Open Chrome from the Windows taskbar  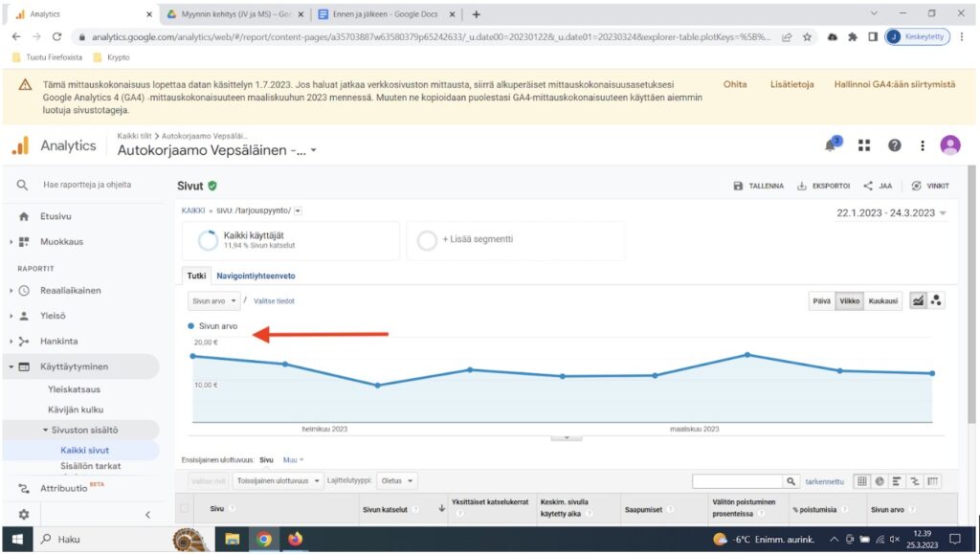tap(264, 539)
